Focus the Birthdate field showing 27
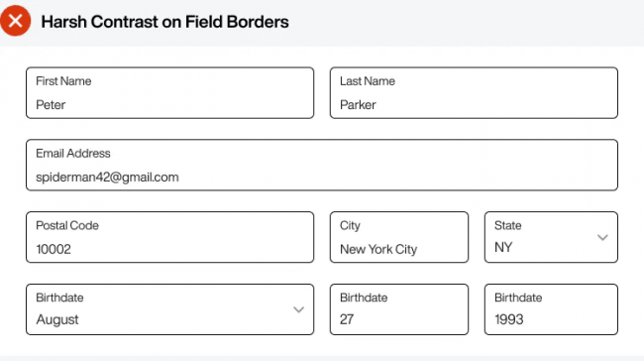The image size is (644, 361). 399,309
